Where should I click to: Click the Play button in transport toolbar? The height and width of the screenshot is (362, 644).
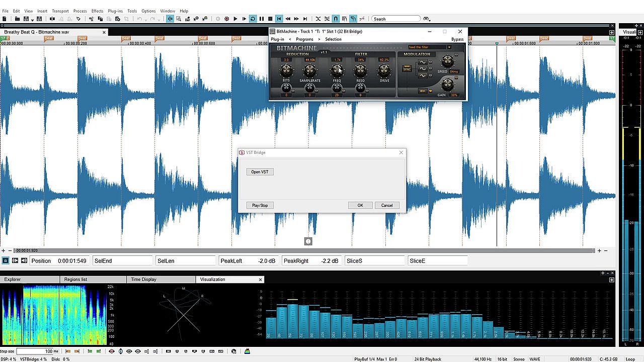click(x=235, y=19)
